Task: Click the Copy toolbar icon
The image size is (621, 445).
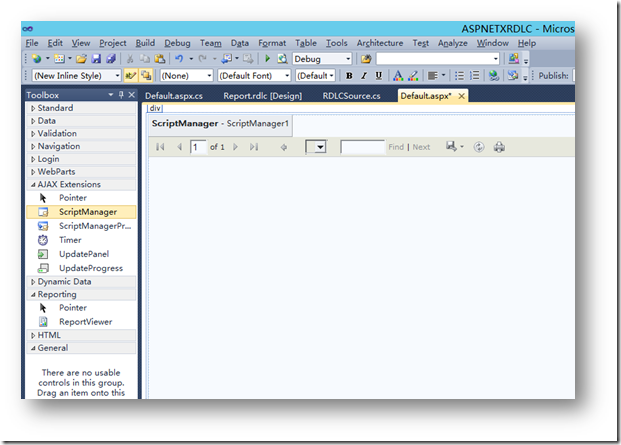Action: pyautogui.click(x=145, y=59)
